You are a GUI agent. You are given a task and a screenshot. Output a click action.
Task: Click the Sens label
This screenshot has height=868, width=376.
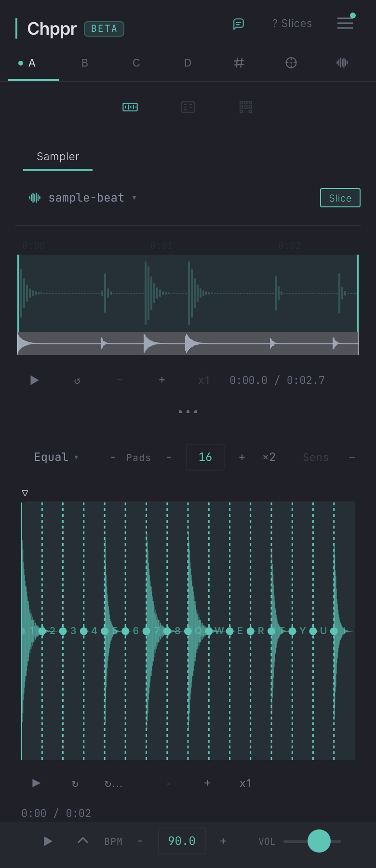(316, 458)
